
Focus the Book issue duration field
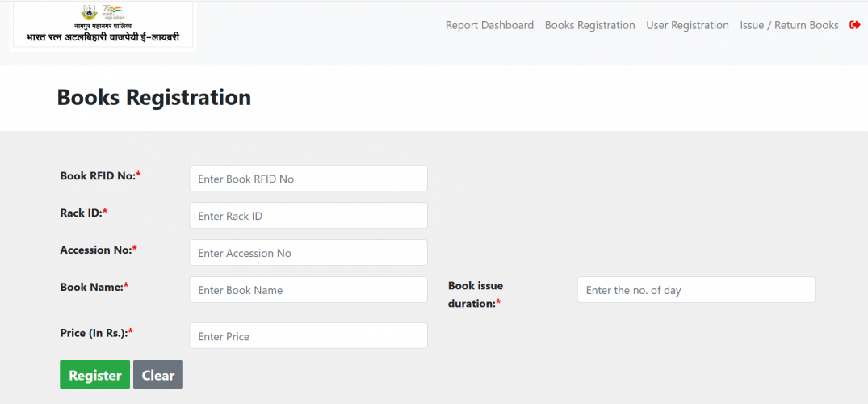pos(696,290)
